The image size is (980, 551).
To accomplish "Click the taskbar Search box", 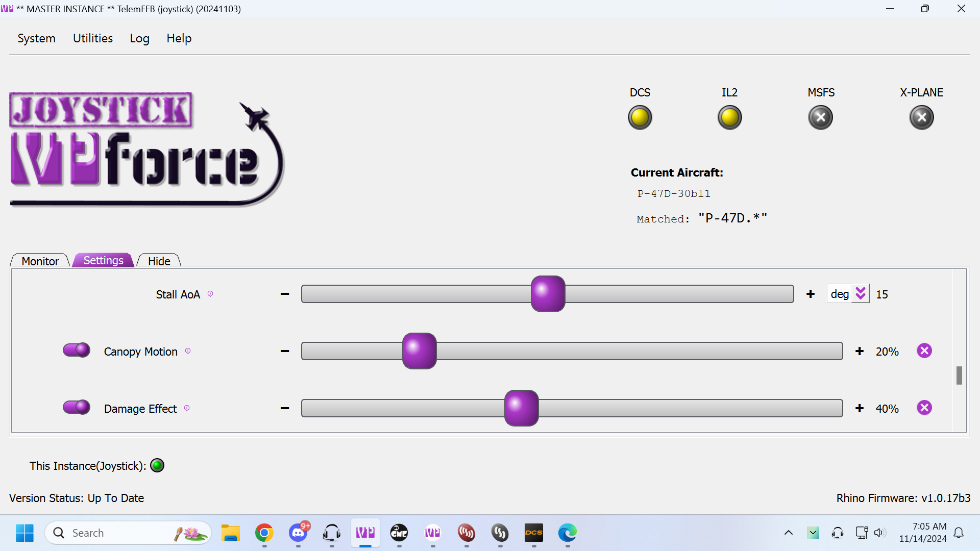I will tap(128, 533).
